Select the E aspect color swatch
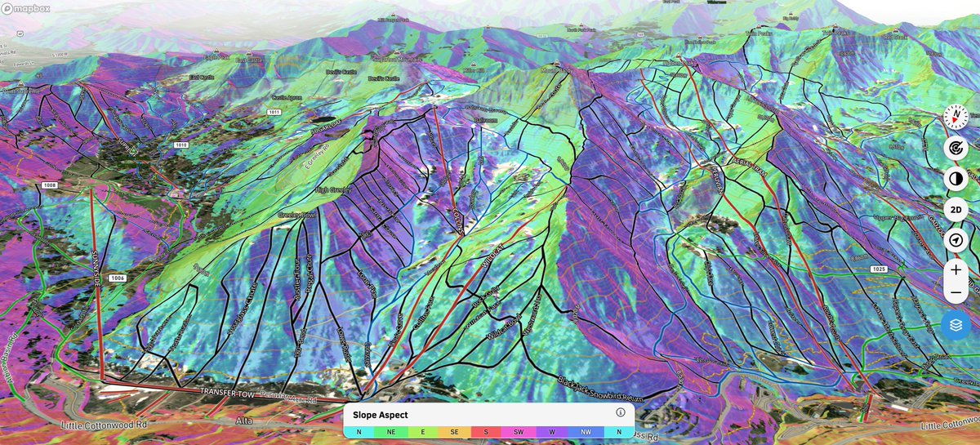Viewport: 980px width, 445px height. click(421, 431)
